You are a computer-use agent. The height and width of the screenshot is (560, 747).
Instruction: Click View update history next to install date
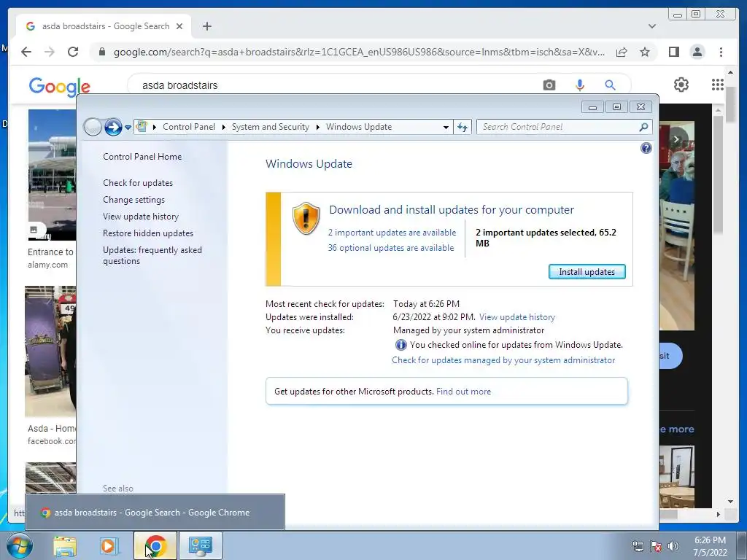point(517,317)
